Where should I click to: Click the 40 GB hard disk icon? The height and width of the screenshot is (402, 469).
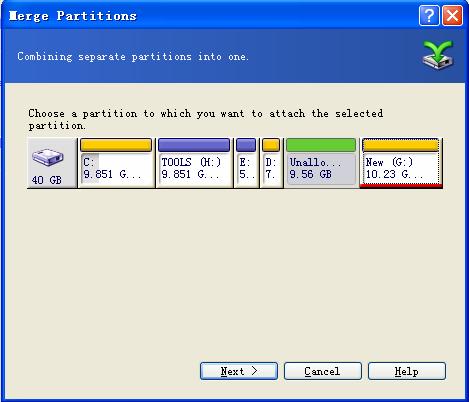point(48,157)
